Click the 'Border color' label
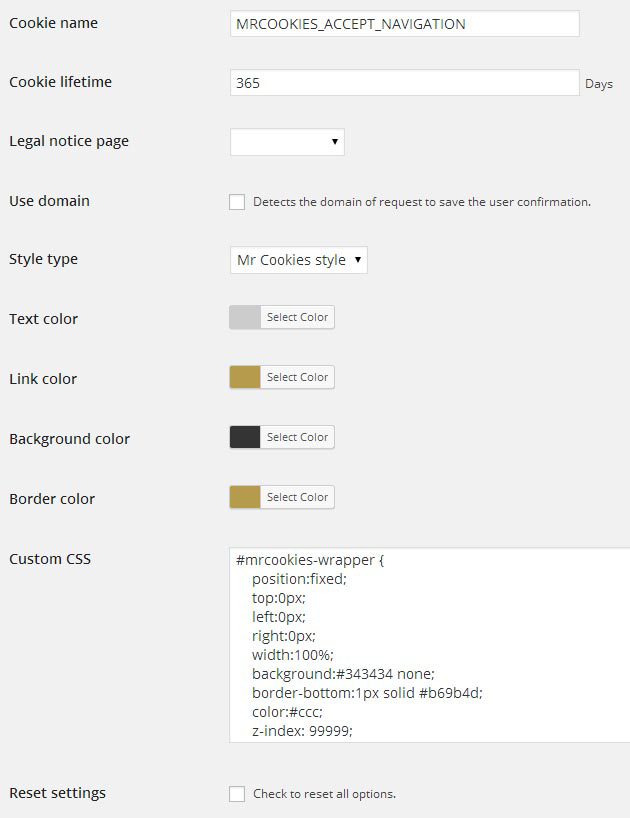This screenshot has width=630, height=818. [52, 499]
